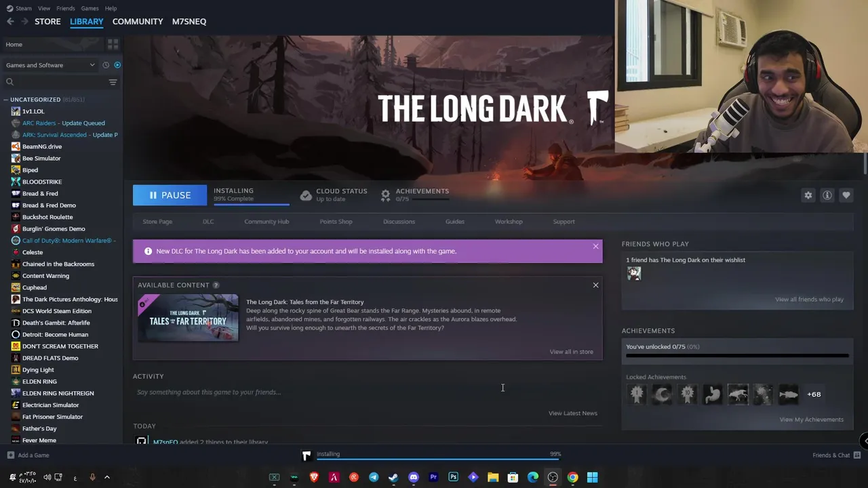Click View My Achievements

pyautogui.click(x=811, y=420)
